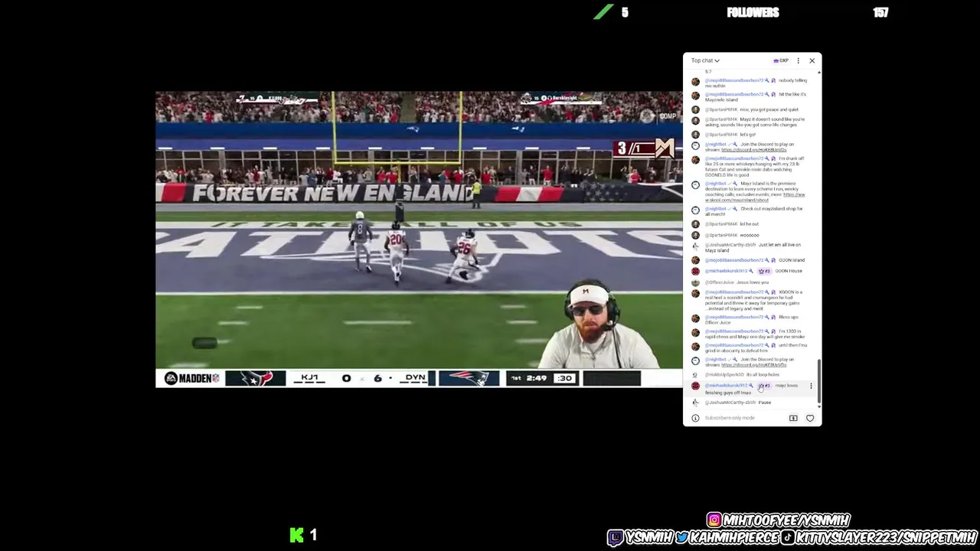
Task: Click @JoshuaMcCarthy's username on the 'Pause' message
Action: (x=730, y=403)
